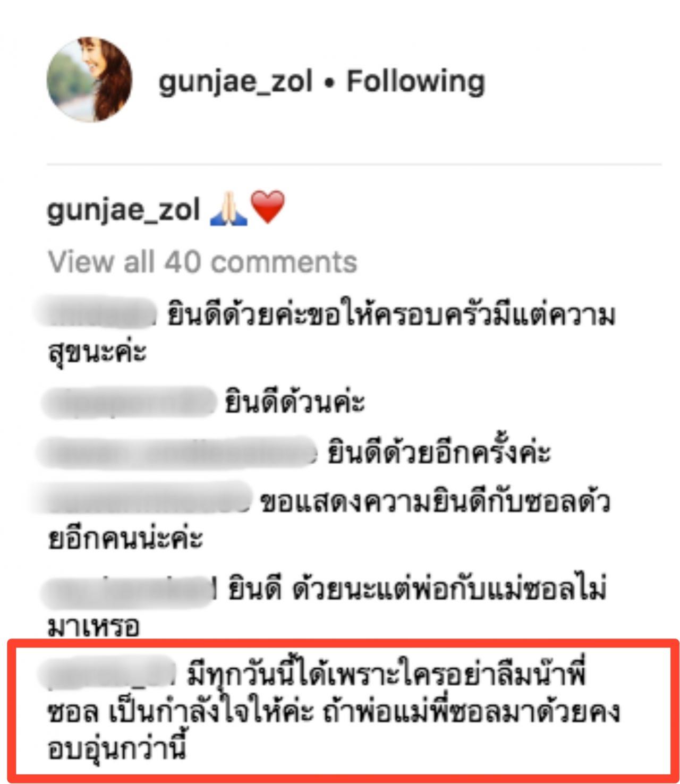Open blurred username of the first comment
The width and height of the screenshot is (680, 784).
coord(96,312)
